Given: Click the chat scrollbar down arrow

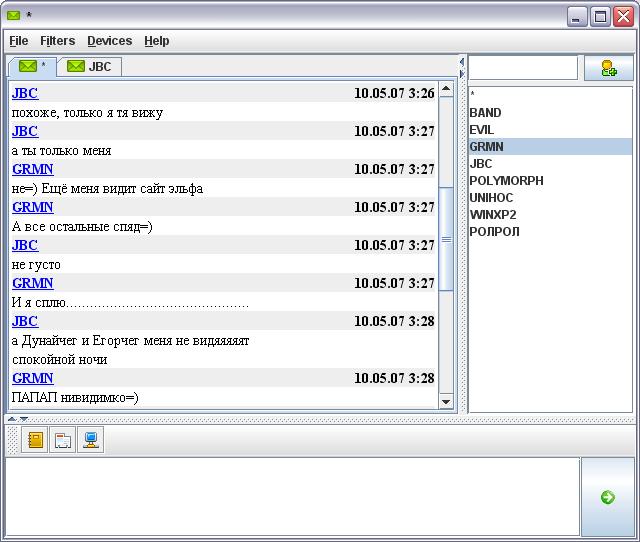Looking at the screenshot, I should click(446, 401).
